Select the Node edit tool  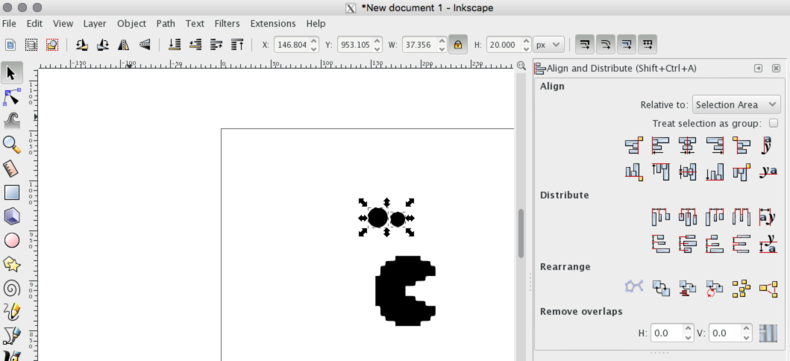12,97
